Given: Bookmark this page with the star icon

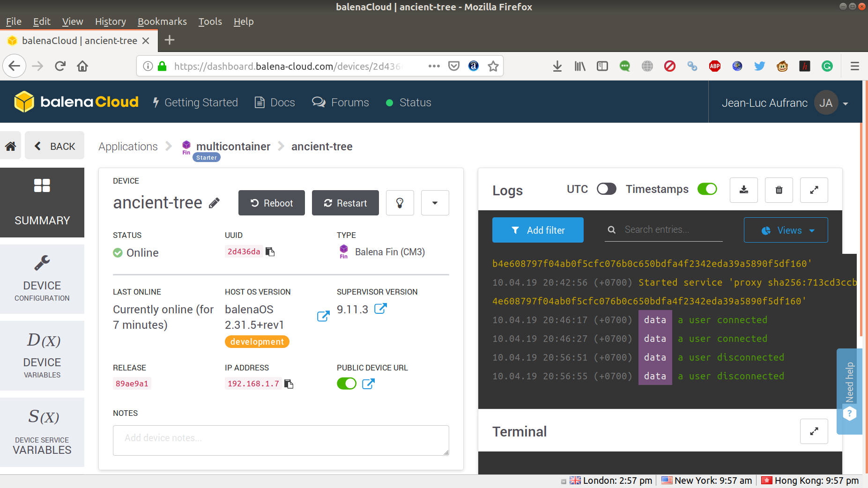Looking at the screenshot, I should click(x=493, y=66).
